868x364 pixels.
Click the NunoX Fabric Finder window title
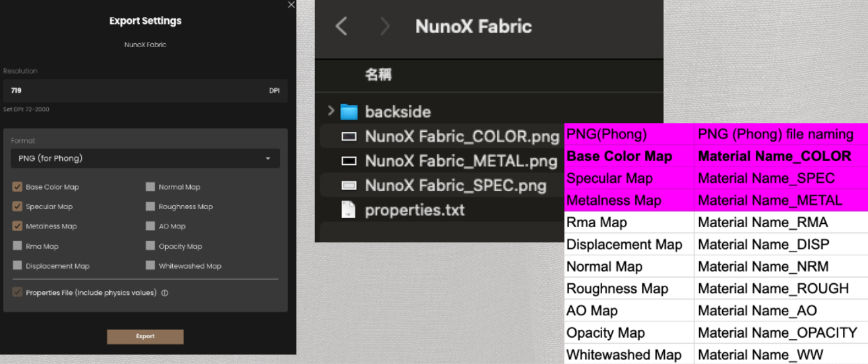[x=473, y=26]
